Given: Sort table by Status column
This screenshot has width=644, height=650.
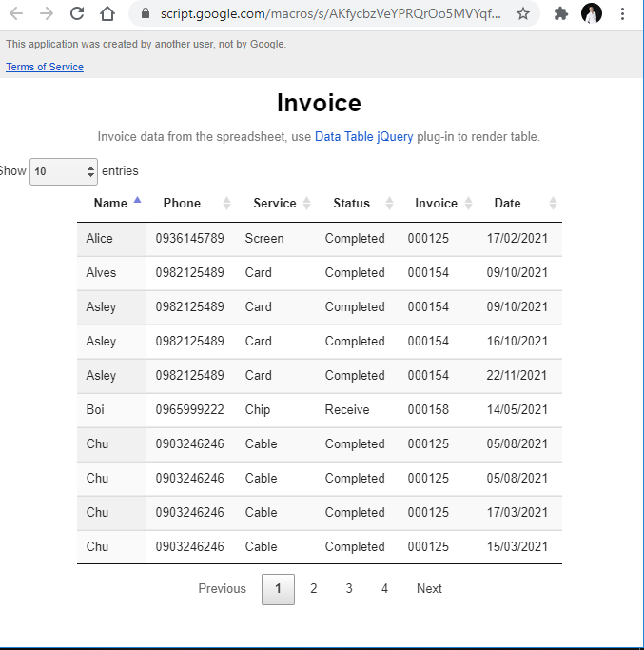Looking at the screenshot, I should pos(357,203).
